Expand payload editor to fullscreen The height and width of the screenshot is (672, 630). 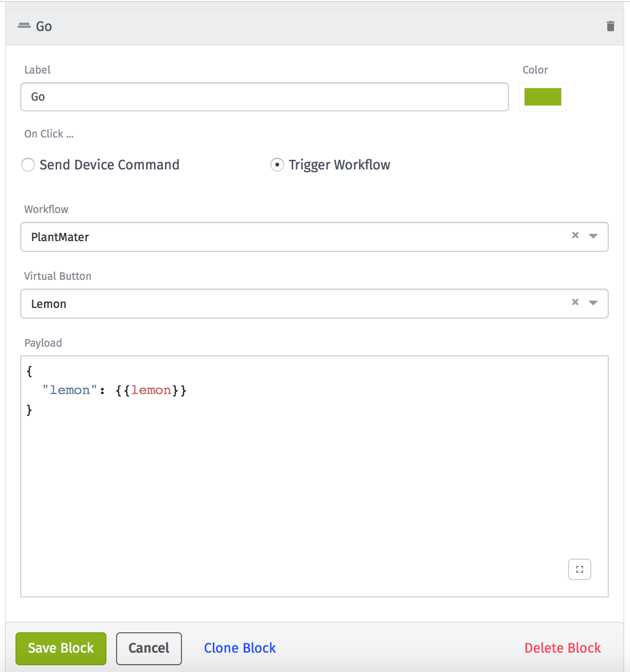579,569
